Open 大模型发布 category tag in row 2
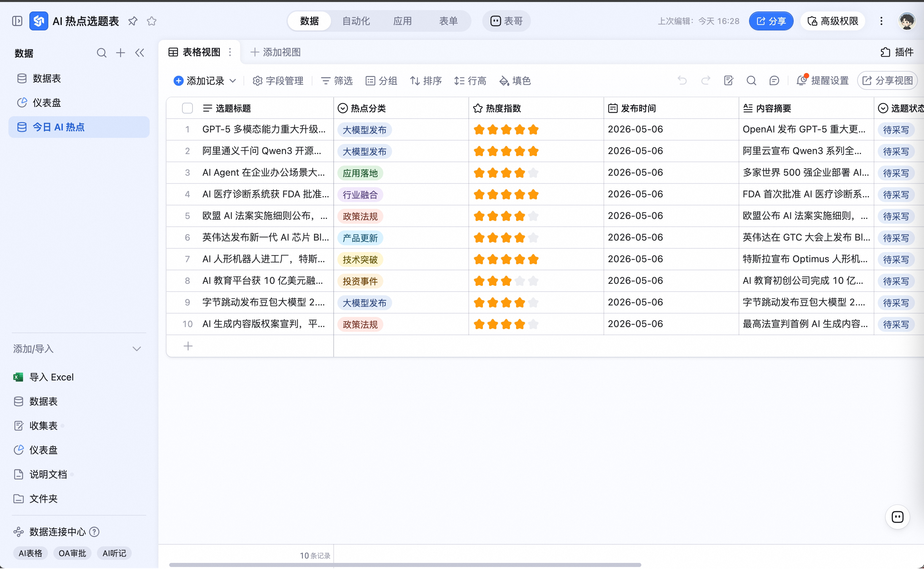The height and width of the screenshot is (569, 924). point(364,151)
